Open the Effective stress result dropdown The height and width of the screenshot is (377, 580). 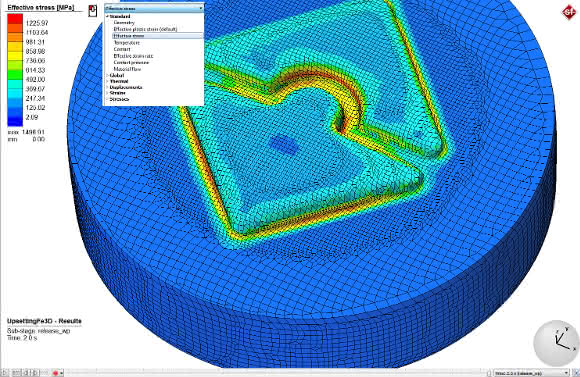154,8
